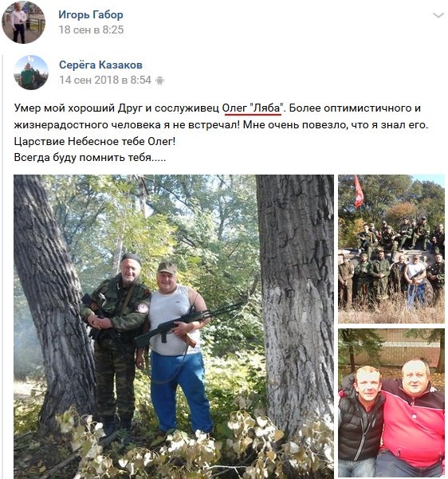Click the line Всегда буду помнить тебя
The width and height of the screenshot is (448, 479).
click(90, 158)
